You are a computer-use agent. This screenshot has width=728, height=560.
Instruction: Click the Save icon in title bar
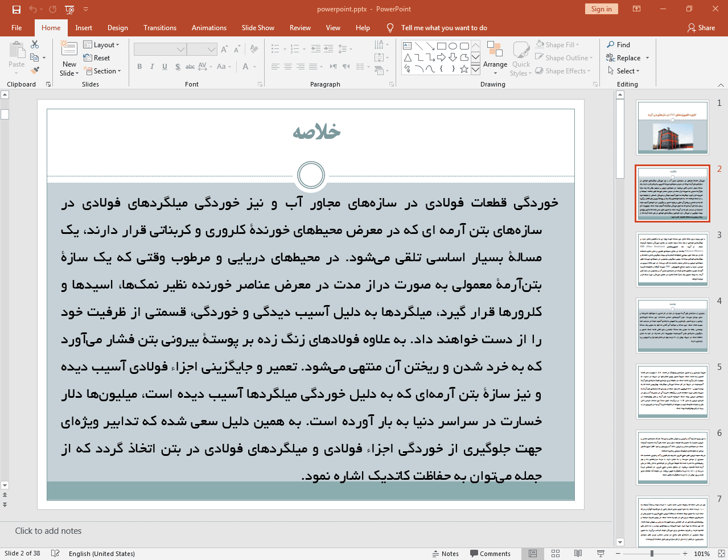click(x=17, y=9)
